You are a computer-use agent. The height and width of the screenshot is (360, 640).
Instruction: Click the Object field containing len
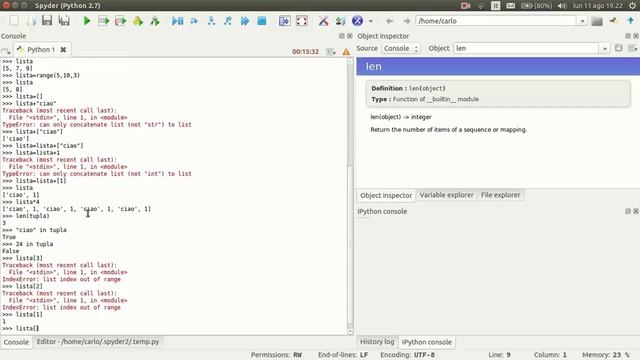(x=527, y=48)
